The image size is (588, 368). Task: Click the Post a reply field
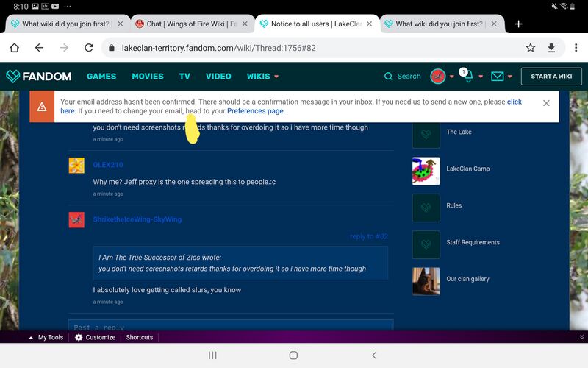tap(231, 327)
